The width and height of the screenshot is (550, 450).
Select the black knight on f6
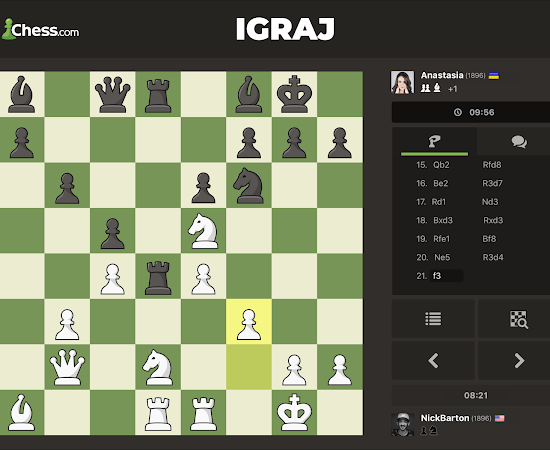pos(249,185)
